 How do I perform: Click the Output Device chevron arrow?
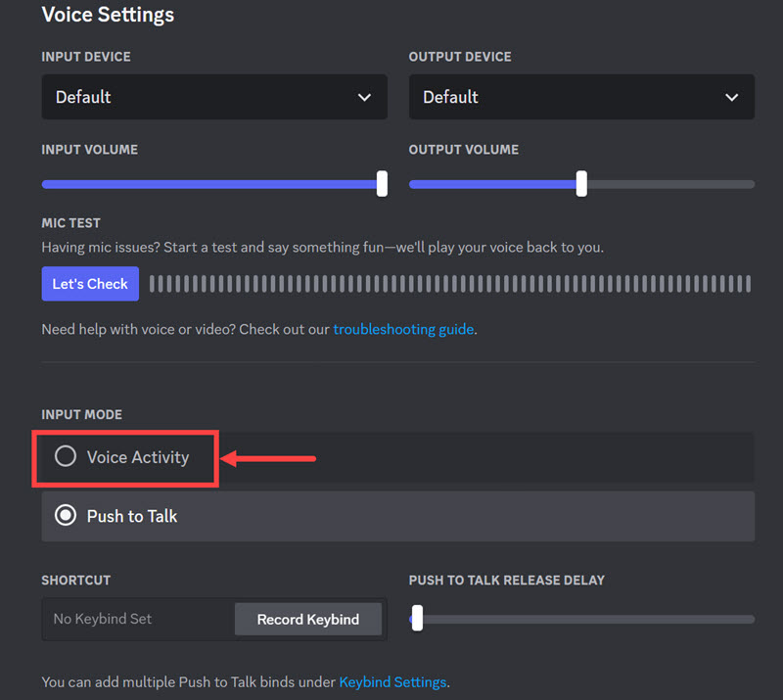[731, 98]
